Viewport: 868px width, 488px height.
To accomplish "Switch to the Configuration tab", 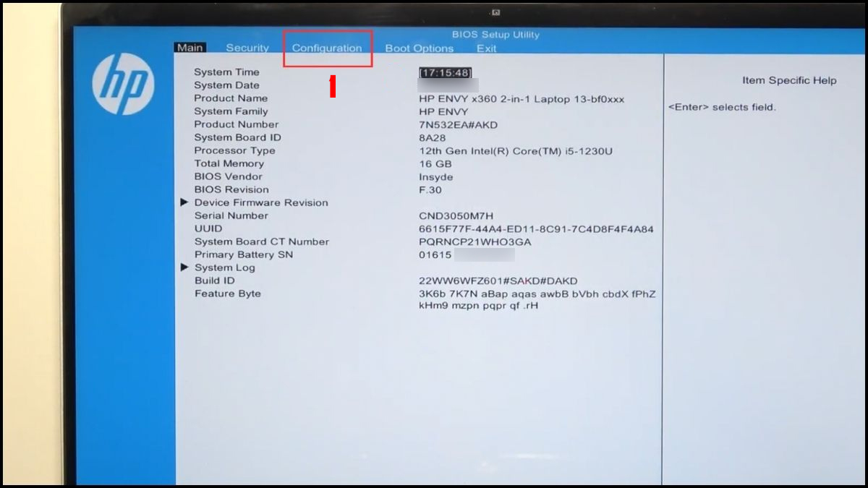I will click(x=327, y=48).
